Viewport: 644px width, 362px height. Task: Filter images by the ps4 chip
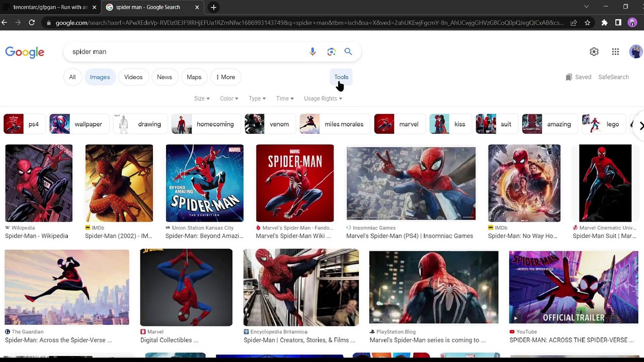24,124
